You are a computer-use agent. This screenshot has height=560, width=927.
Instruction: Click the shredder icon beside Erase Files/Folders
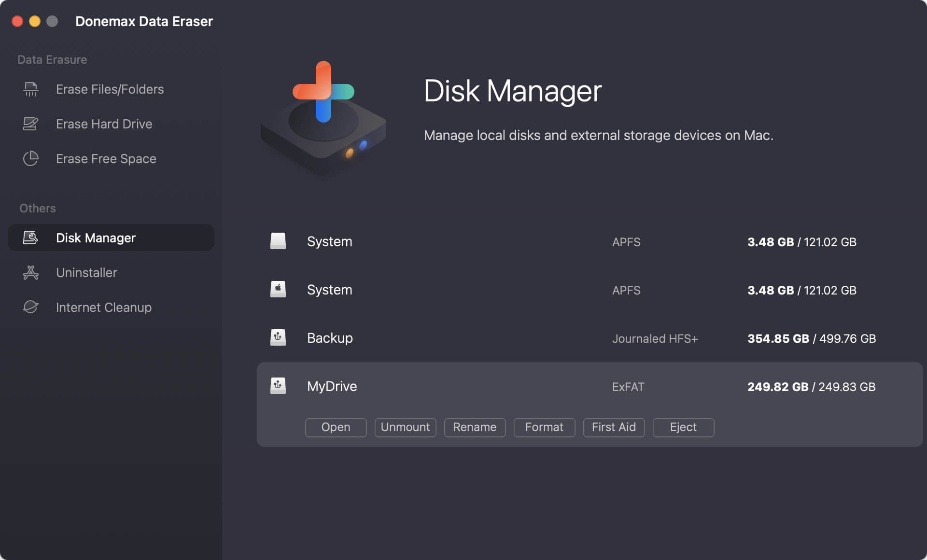coord(30,89)
